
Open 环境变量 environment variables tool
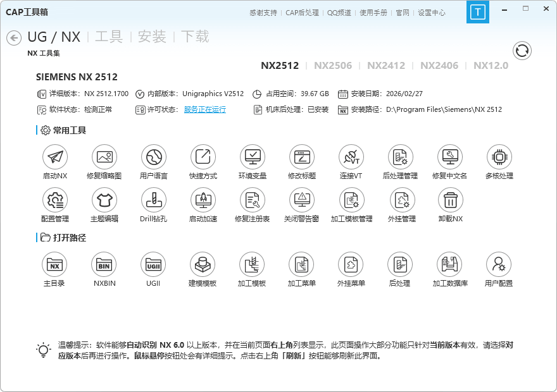(253, 157)
